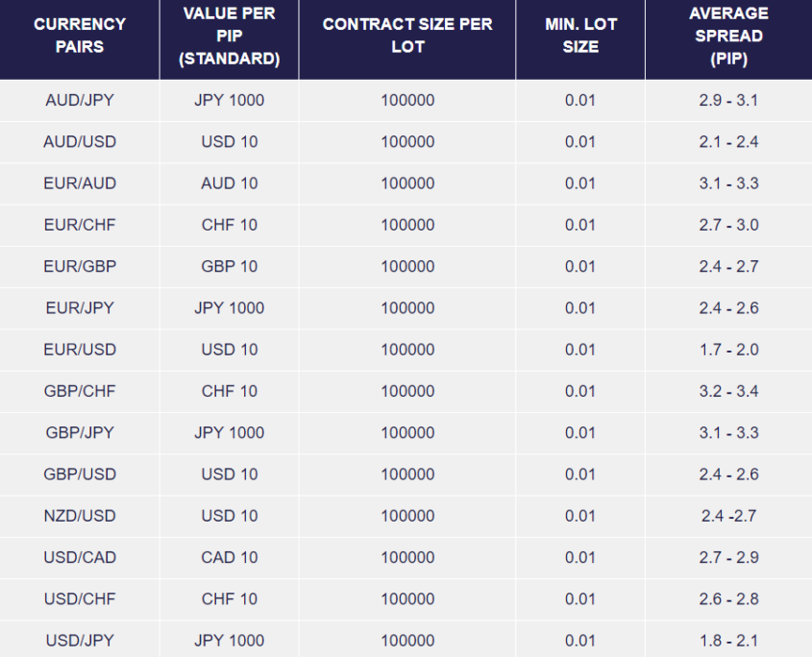Screen dimensions: 812x657
Task: Select the 3.2 - 3.4 spread cell
Action: coord(728,391)
